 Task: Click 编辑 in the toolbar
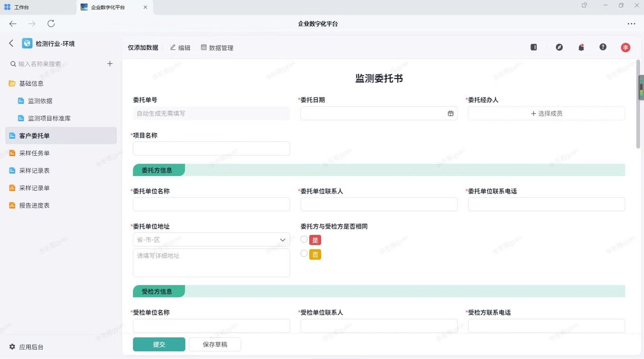tap(180, 48)
